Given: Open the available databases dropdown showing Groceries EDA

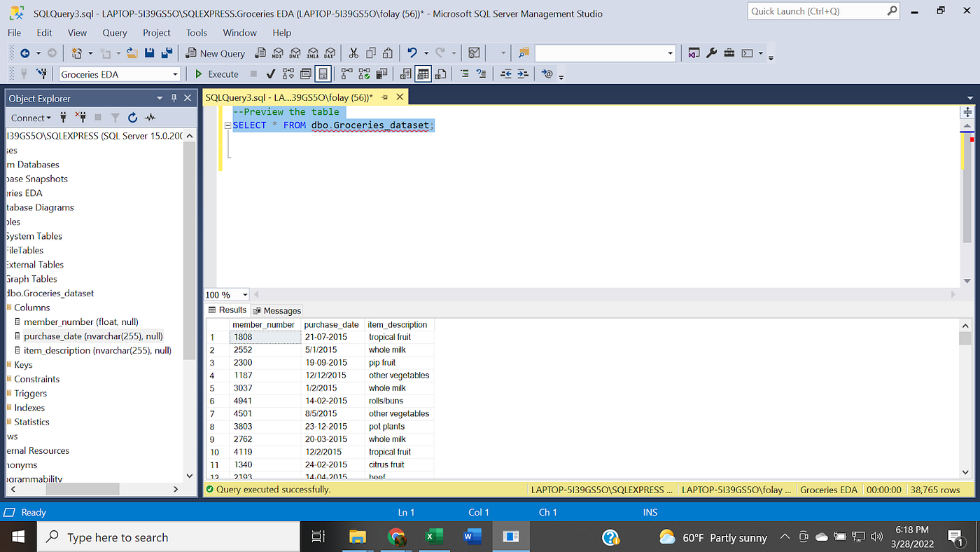Looking at the screenshot, I should point(175,74).
